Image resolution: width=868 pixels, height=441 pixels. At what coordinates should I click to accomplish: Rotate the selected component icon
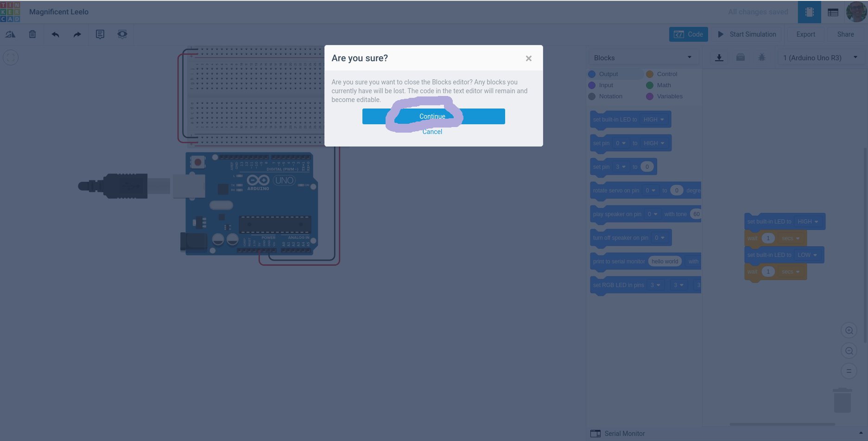coord(10,34)
